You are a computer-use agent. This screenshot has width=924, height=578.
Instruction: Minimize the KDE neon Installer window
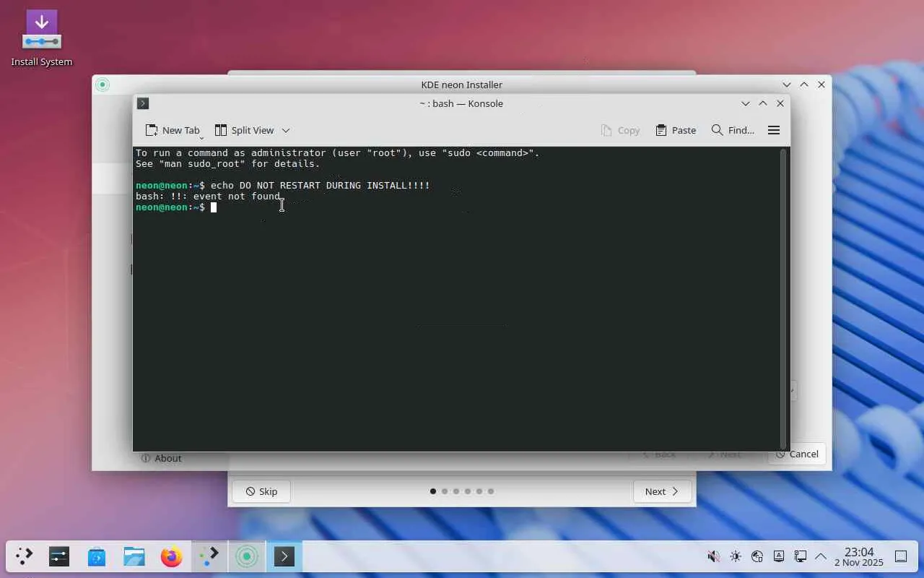coord(787,85)
